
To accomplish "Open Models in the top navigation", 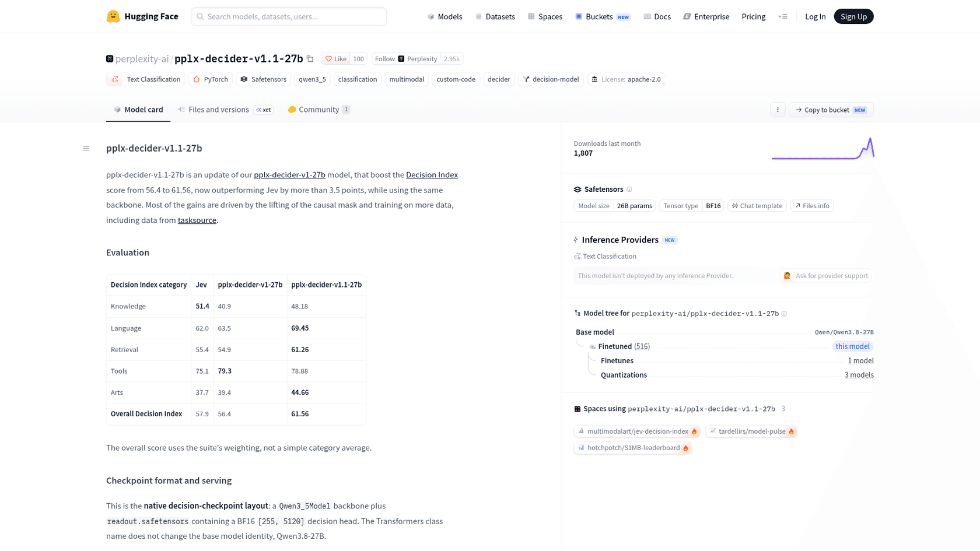I will (444, 16).
